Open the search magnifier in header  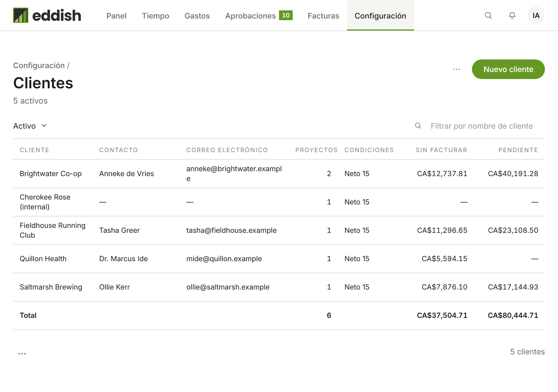[x=488, y=16]
